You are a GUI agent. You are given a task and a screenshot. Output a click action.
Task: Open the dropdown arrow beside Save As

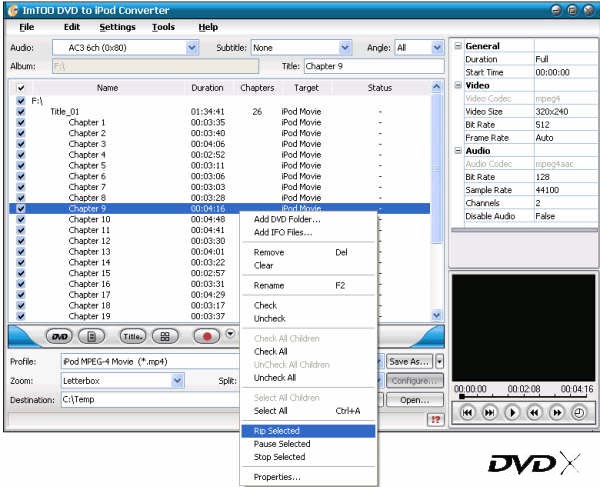(x=440, y=362)
